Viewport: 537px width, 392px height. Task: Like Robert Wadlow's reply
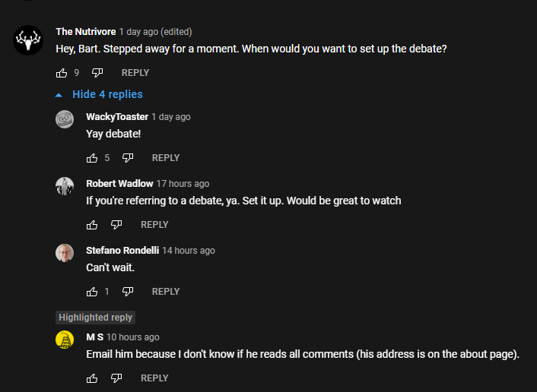click(x=92, y=225)
